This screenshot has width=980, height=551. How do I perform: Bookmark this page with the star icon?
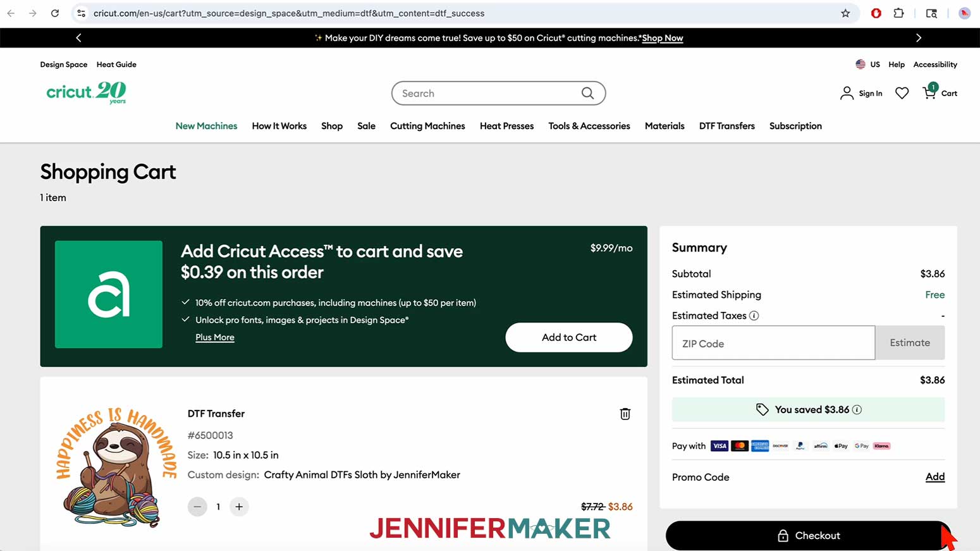coord(845,13)
